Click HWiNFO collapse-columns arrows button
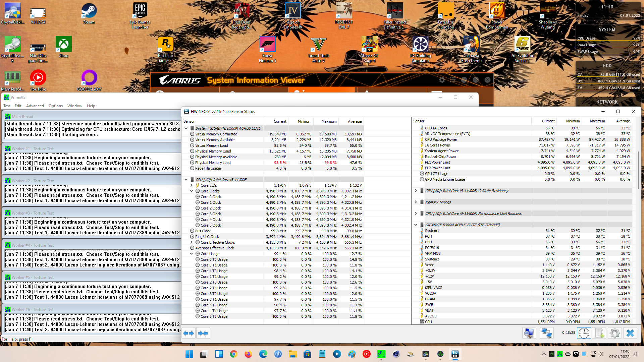 [x=203, y=333]
